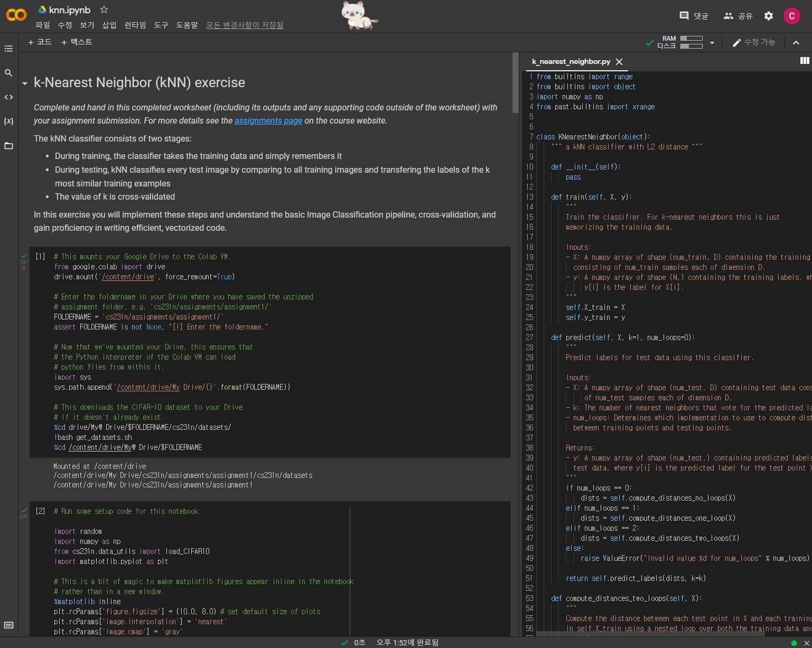Click the green success checkmark by cell [1]

pyautogui.click(x=24, y=256)
